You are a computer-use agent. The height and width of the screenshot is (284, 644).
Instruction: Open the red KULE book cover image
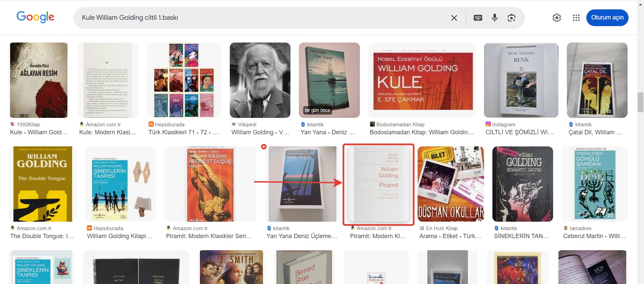[x=422, y=80]
